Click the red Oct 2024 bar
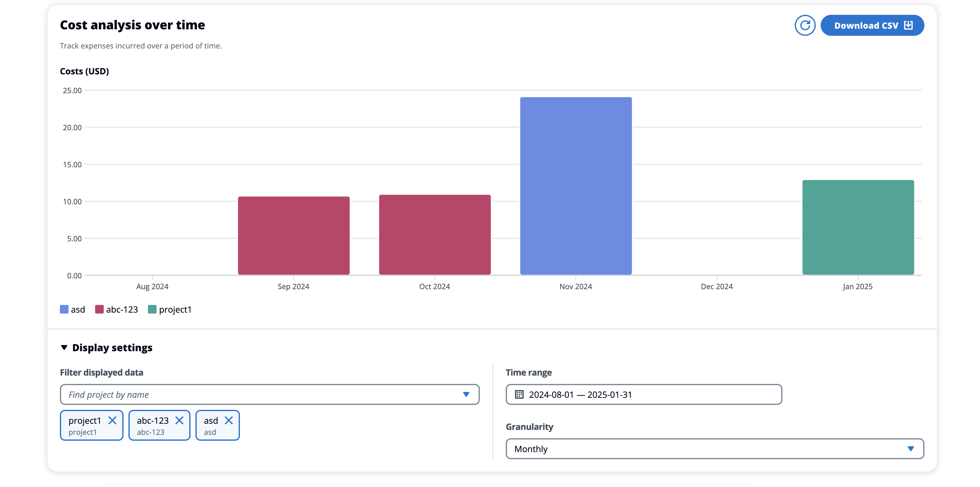This screenshot has height=487, width=980. point(434,235)
